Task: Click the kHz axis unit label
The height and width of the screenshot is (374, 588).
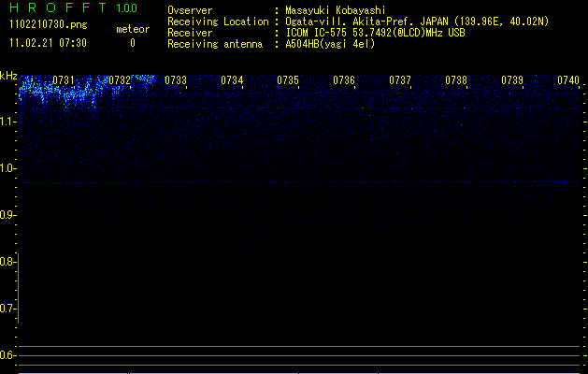Action: [x=8, y=76]
